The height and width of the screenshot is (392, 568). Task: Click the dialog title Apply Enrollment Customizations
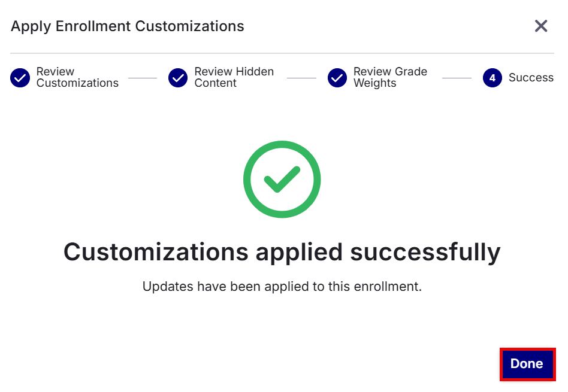[x=127, y=26]
